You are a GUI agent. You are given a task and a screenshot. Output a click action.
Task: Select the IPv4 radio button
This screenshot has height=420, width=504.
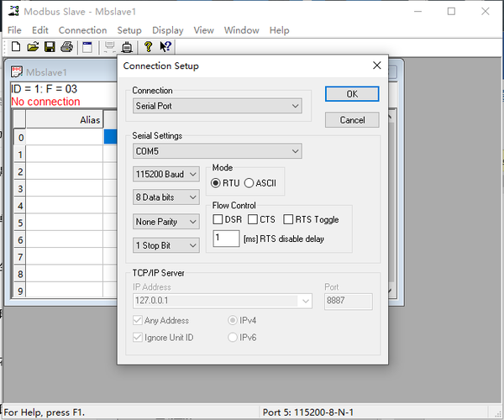(233, 320)
